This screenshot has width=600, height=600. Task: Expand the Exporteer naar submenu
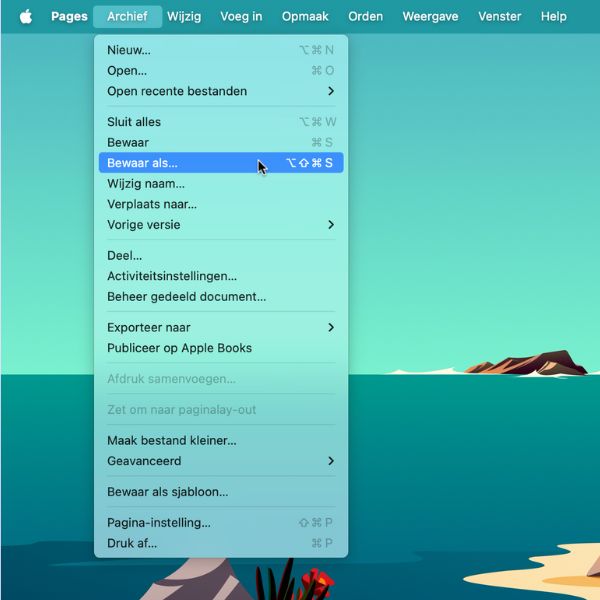click(221, 328)
